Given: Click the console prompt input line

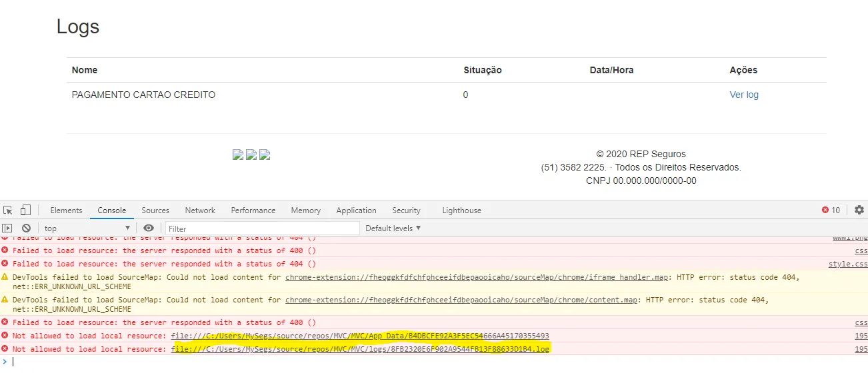Looking at the screenshot, I should (434, 362).
